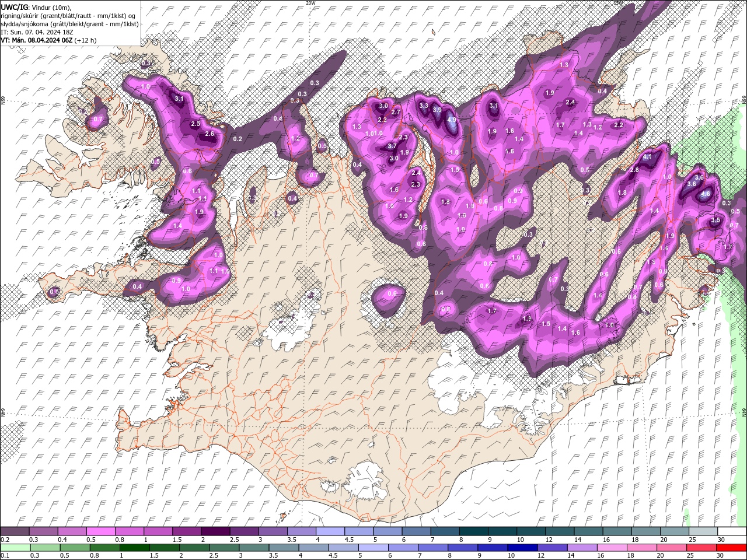Click the dark teal 8 snow-scale swatch
The width and height of the screenshot is (747, 560).
click(473, 531)
